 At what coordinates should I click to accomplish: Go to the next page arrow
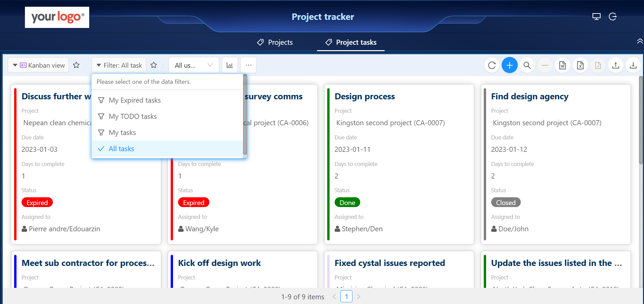pos(359,297)
